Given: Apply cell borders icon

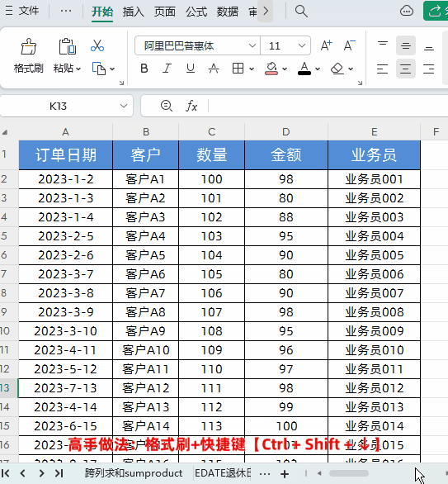Looking at the screenshot, I should (x=238, y=69).
